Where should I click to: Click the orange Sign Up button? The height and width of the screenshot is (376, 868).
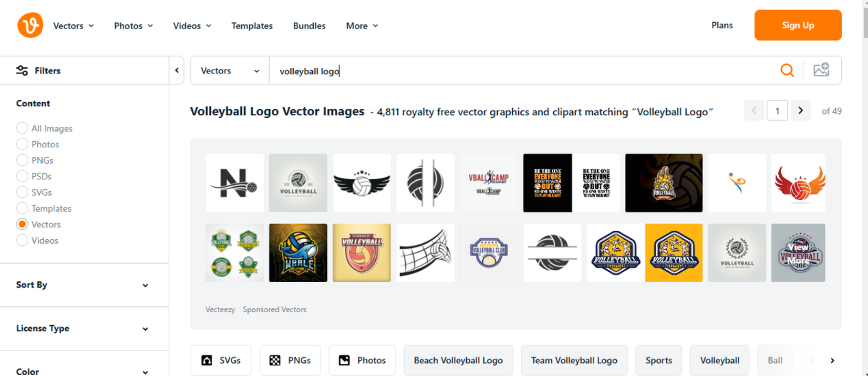pos(798,25)
